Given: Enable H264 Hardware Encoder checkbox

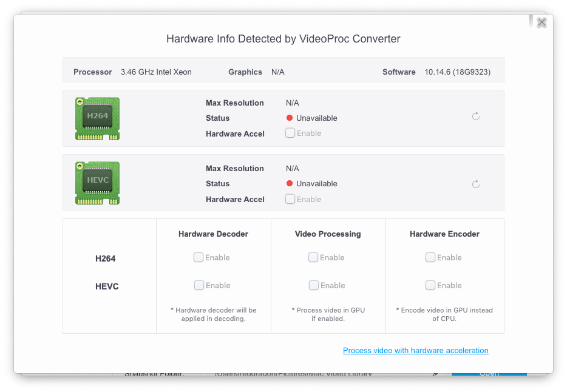Looking at the screenshot, I should pyautogui.click(x=430, y=257).
